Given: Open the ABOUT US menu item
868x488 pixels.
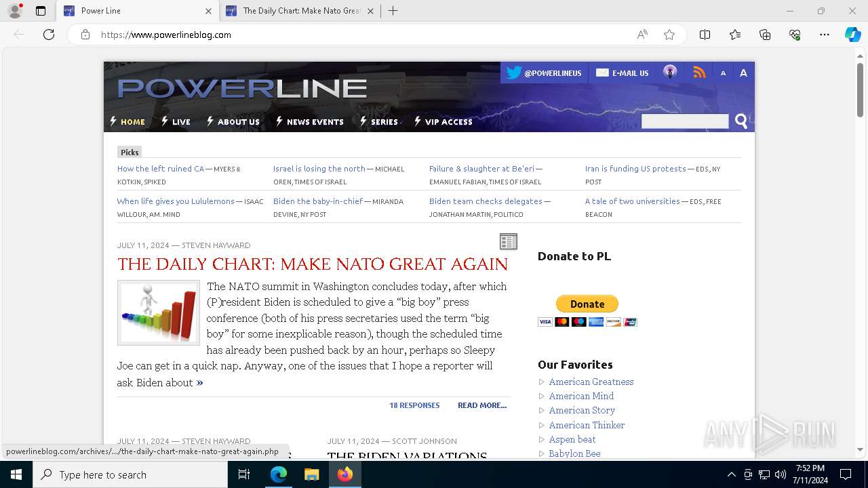Looking at the screenshot, I should [233, 122].
